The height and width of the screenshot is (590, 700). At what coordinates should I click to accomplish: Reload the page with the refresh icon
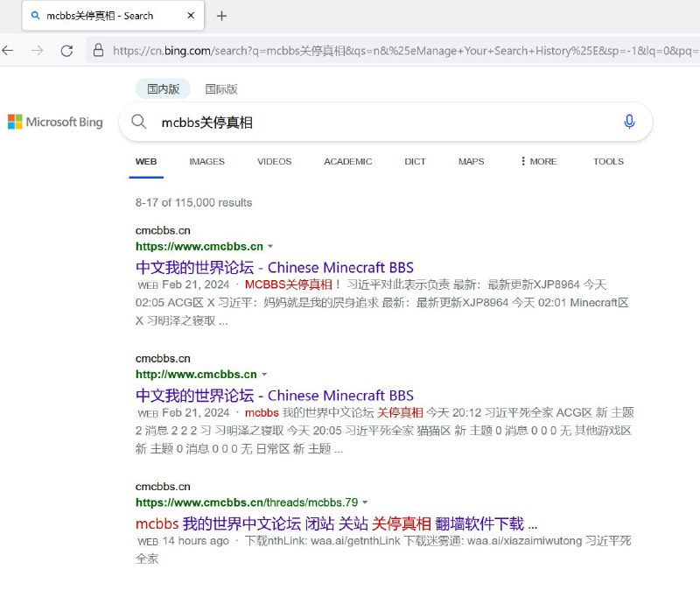[x=67, y=51]
